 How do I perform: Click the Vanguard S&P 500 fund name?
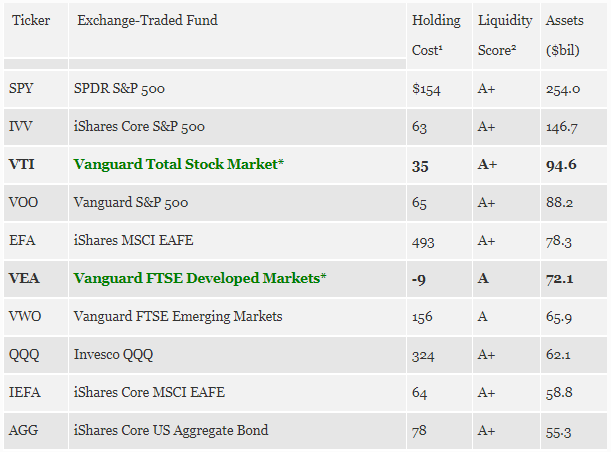(131, 202)
